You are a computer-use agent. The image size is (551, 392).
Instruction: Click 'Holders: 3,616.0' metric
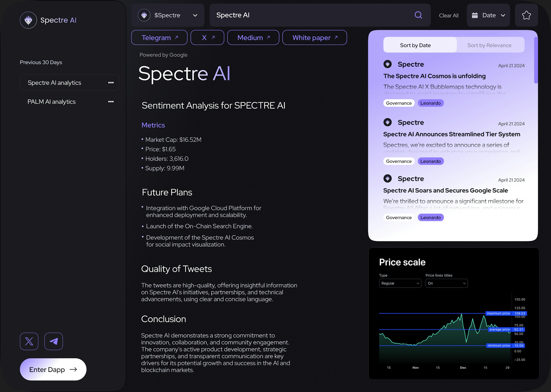pos(167,159)
